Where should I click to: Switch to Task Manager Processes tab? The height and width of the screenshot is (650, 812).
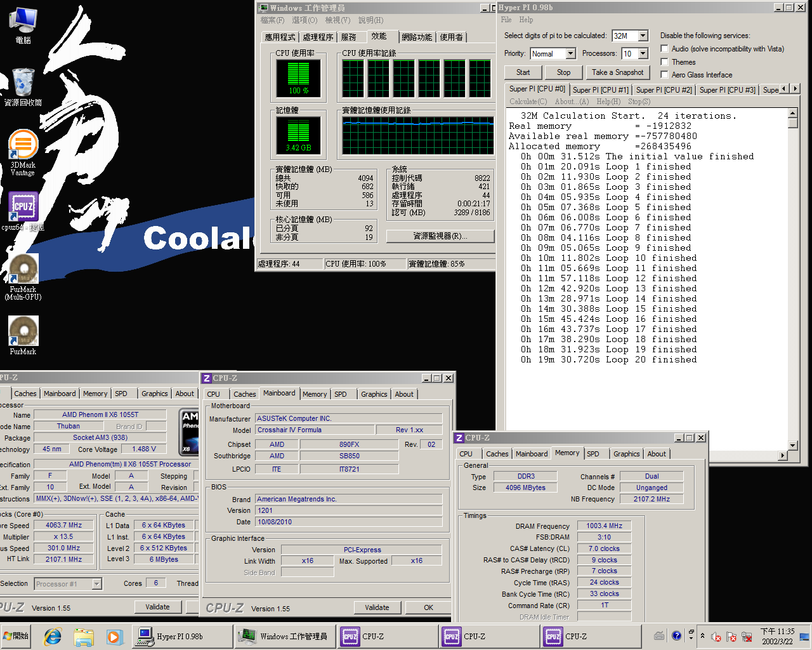318,37
